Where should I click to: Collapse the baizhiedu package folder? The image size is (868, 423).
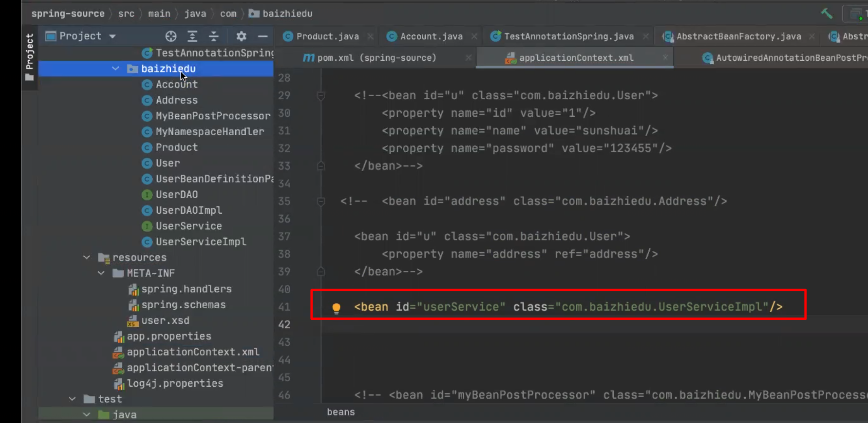click(115, 69)
